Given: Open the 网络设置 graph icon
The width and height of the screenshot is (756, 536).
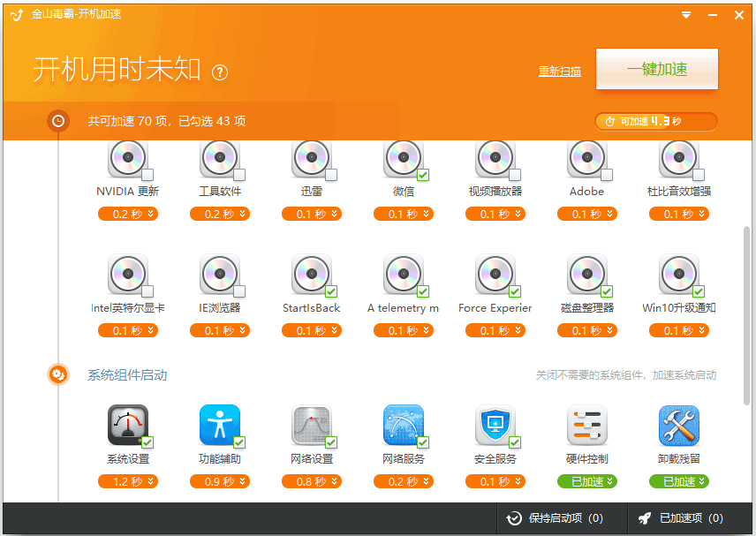Looking at the screenshot, I should point(312,425).
